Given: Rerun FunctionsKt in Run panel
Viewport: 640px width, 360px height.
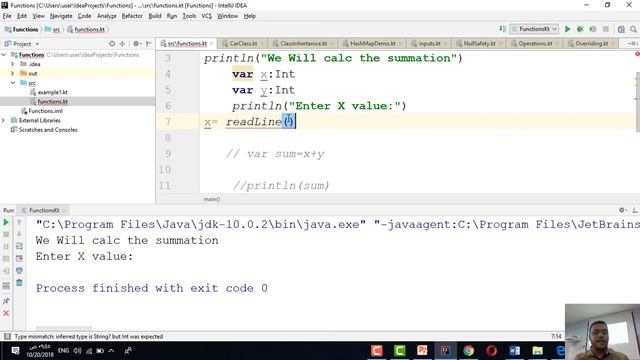Looking at the screenshot, I should (6, 222).
